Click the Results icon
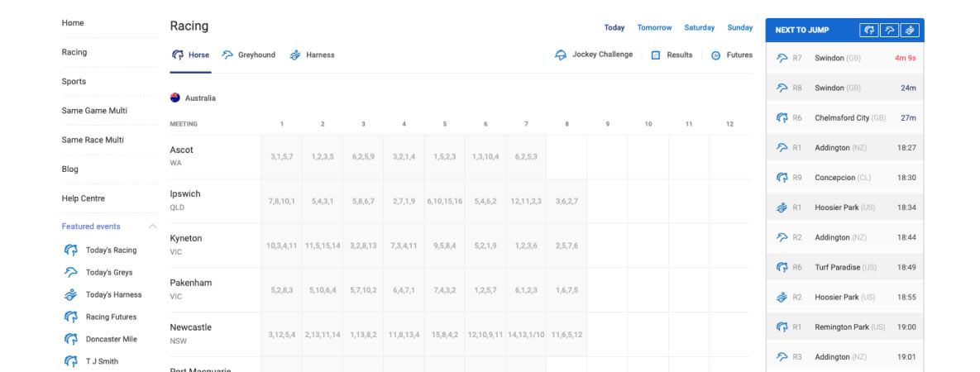This screenshot has height=372, width=980. coord(656,55)
